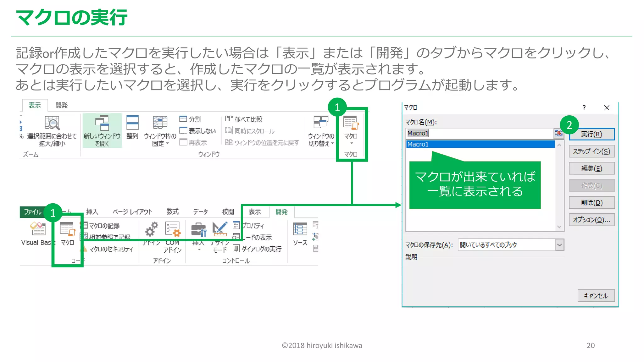Click Run Dialog (ダイアログの実行)
This screenshot has height=362, width=644.
pyautogui.click(x=257, y=249)
